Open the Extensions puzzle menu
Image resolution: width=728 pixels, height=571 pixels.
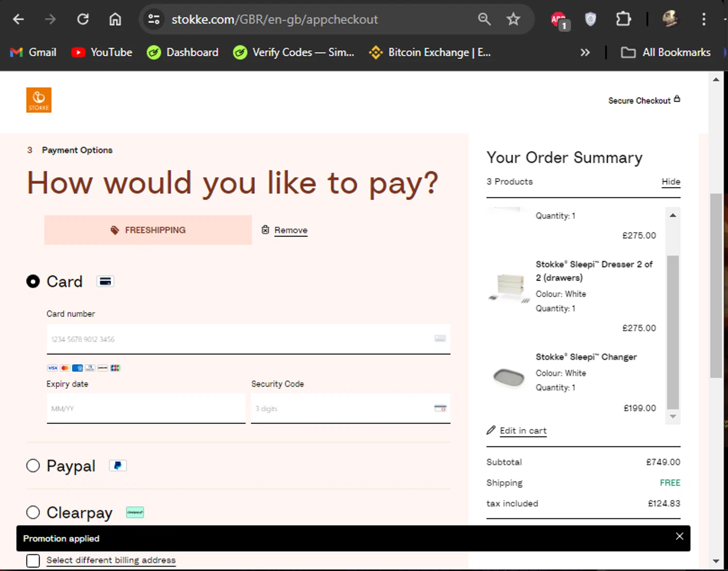point(623,19)
